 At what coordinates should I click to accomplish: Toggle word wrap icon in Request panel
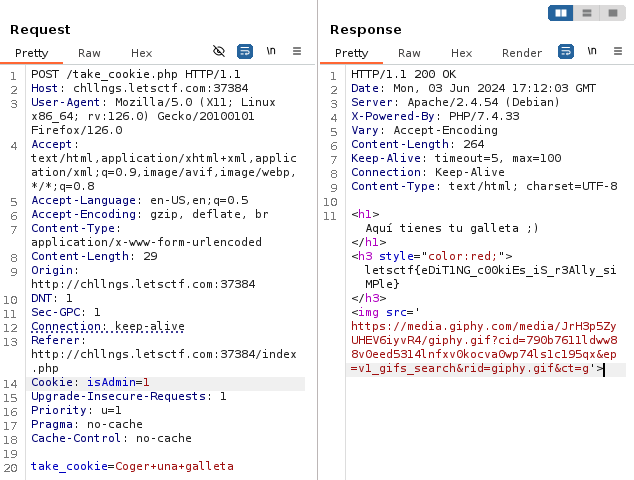click(x=245, y=51)
